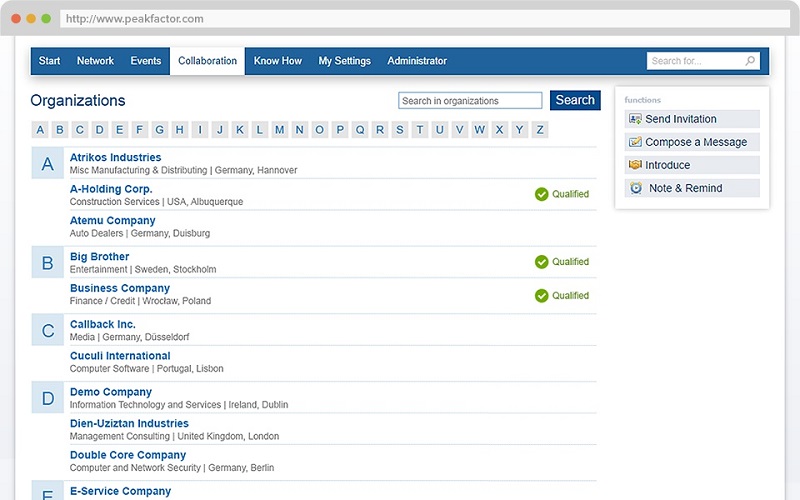Click 'Finance / Credit | Wrocław, Poland' text
800x500 pixels.
point(140,301)
